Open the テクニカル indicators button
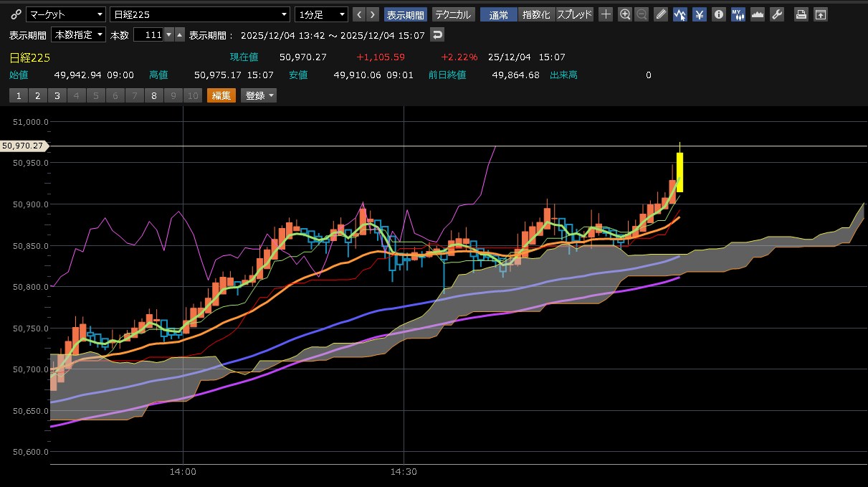 453,14
